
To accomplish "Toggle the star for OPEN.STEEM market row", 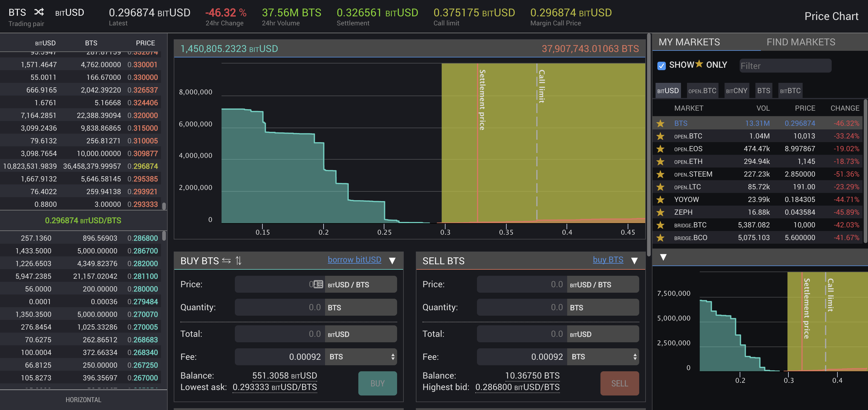I will click(660, 174).
